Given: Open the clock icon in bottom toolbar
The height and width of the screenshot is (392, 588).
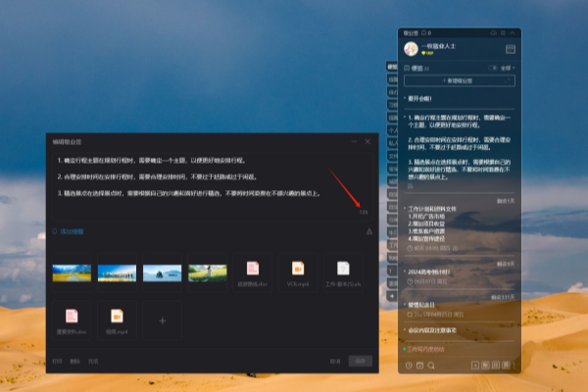Looking at the screenshot, I should (x=409, y=365).
